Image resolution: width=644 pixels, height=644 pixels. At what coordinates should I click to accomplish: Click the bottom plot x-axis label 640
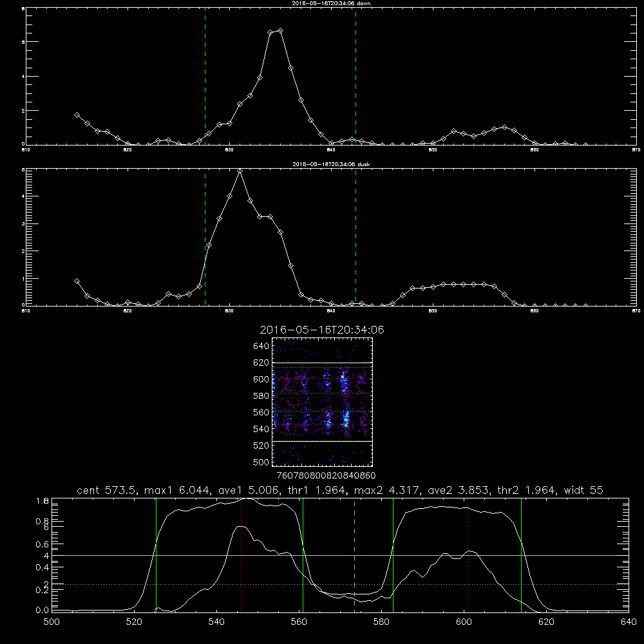(x=629, y=622)
